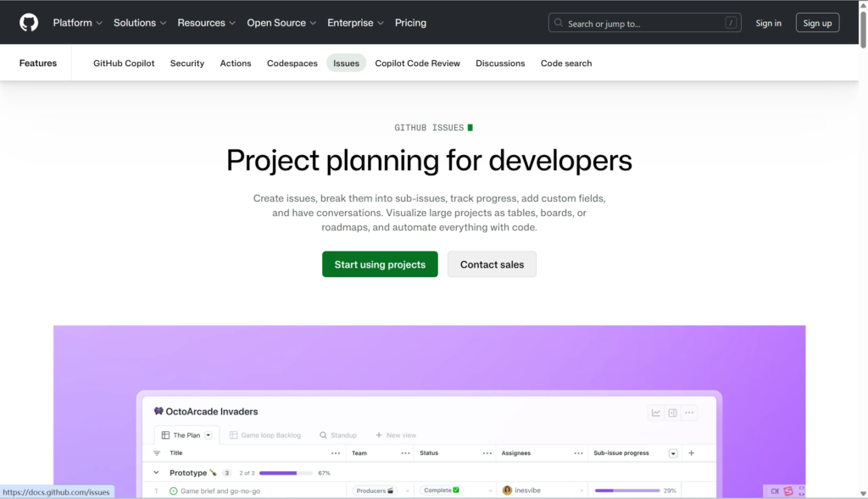
Task: Expand the Open Source menu
Action: click(281, 23)
